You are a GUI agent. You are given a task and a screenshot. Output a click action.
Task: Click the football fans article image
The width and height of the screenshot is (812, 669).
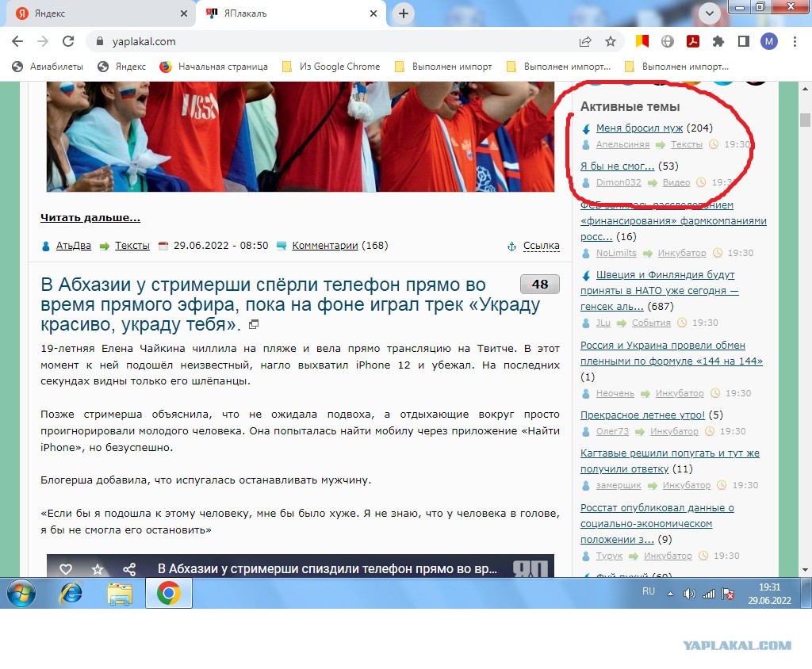[301, 136]
